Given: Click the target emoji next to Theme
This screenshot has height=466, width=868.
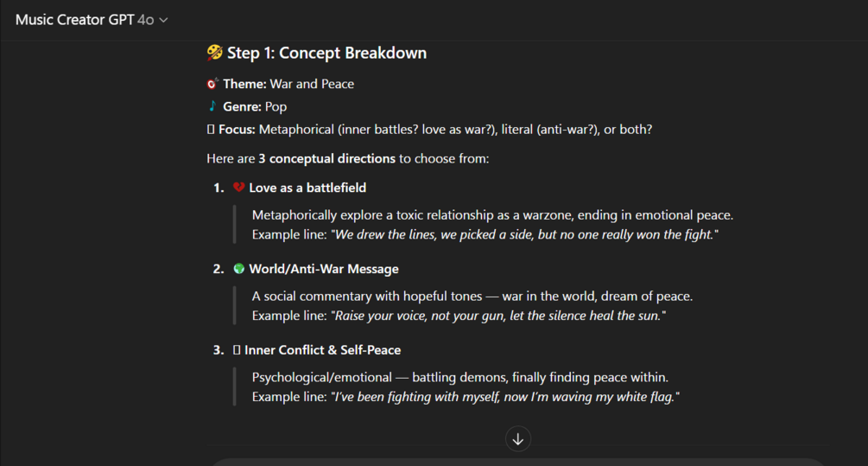Looking at the screenshot, I should click(212, 84).
